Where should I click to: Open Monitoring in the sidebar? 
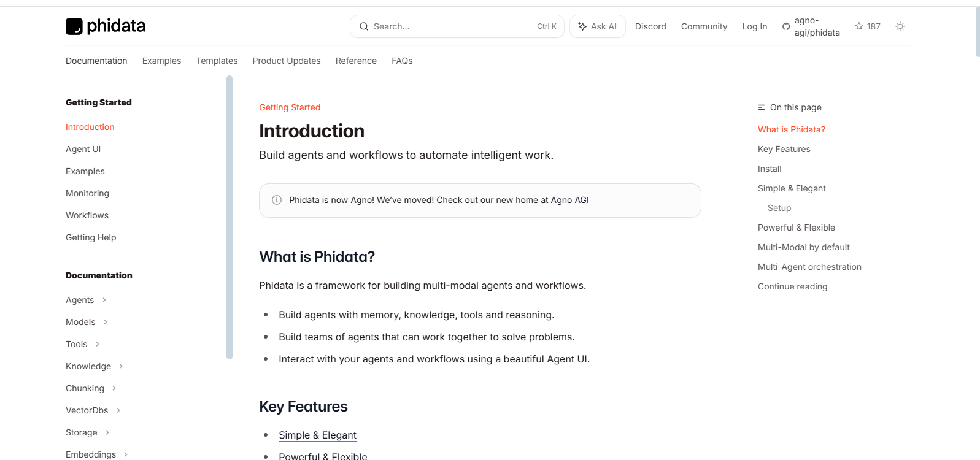click(87, 193)
